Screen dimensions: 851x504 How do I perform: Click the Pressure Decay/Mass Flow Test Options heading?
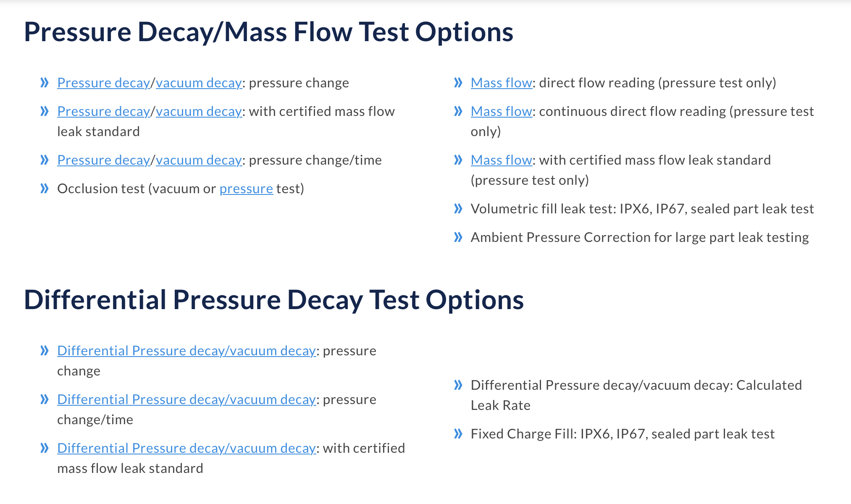[x=269, y=32]
